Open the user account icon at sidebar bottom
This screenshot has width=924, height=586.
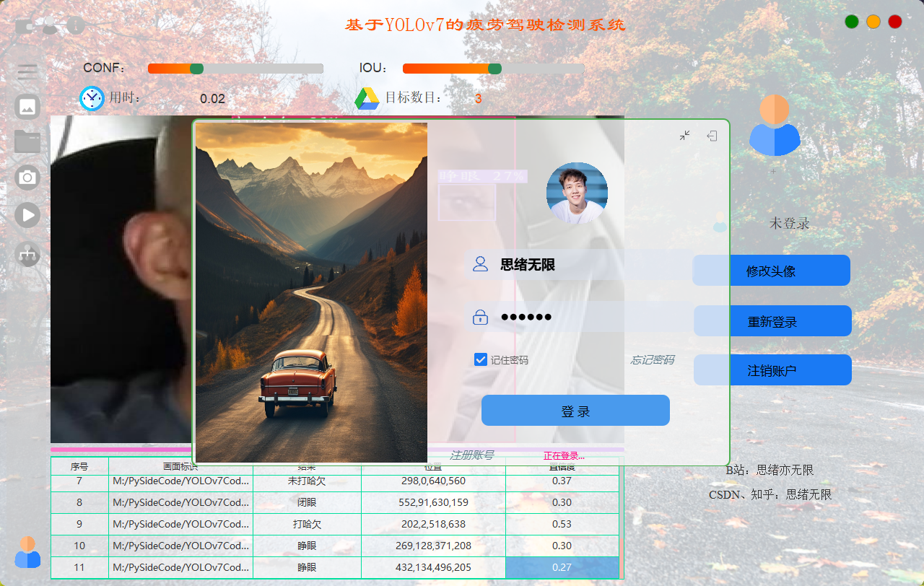(28, 552)
